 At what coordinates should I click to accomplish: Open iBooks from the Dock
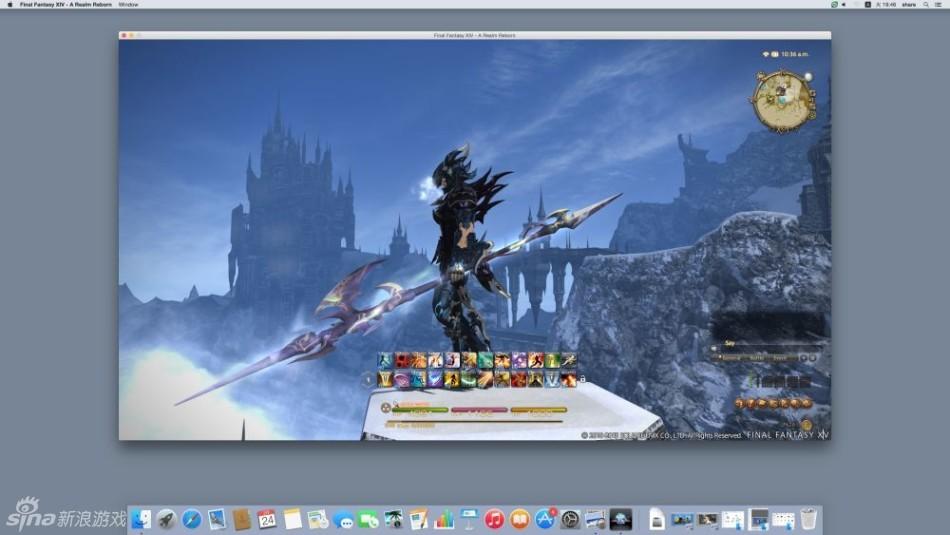pyautogui.click(x=519, y=519)
